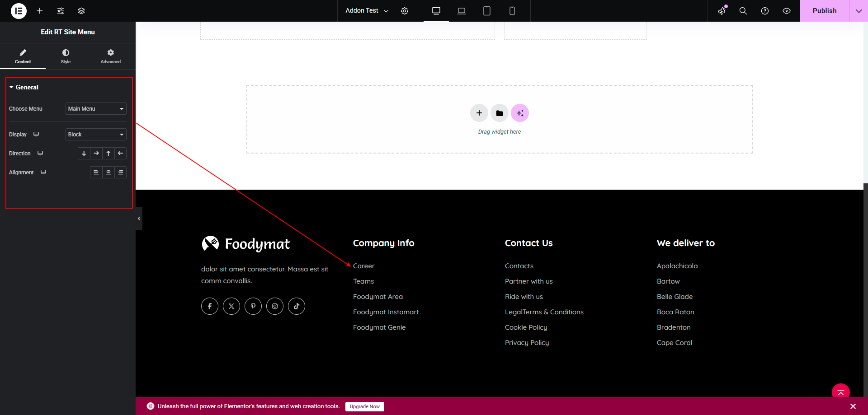The image size is (868, 415).
Task: Switch to the Style tab
Action: (x=66, y=56)
